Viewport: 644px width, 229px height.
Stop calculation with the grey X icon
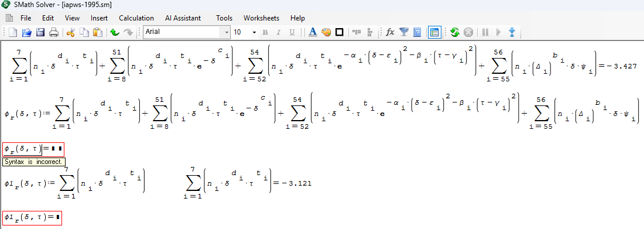[x=468, y=32]
